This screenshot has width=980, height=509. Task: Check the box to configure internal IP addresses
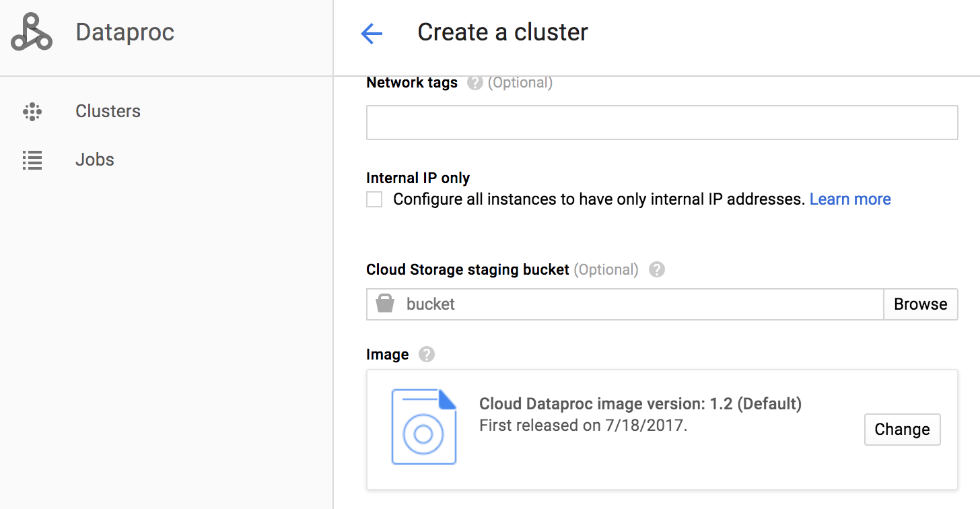click(374, 199)
